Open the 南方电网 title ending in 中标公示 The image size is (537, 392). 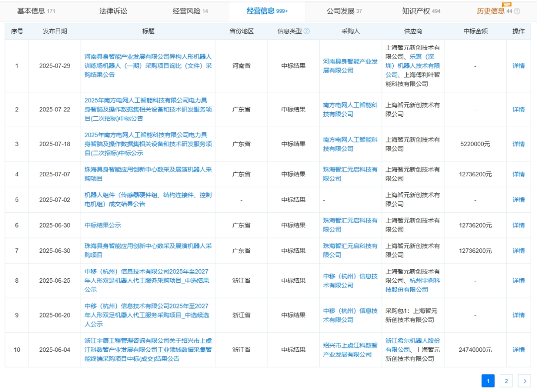pos(148,144)
